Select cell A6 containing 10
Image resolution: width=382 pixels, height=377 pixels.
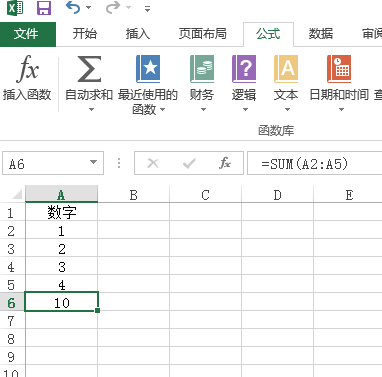point(61,302)
